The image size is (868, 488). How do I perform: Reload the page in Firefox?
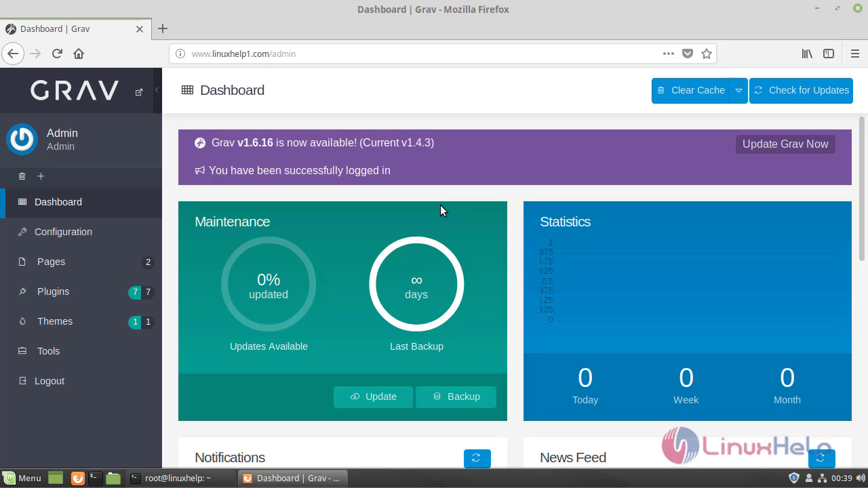(57, 54)
